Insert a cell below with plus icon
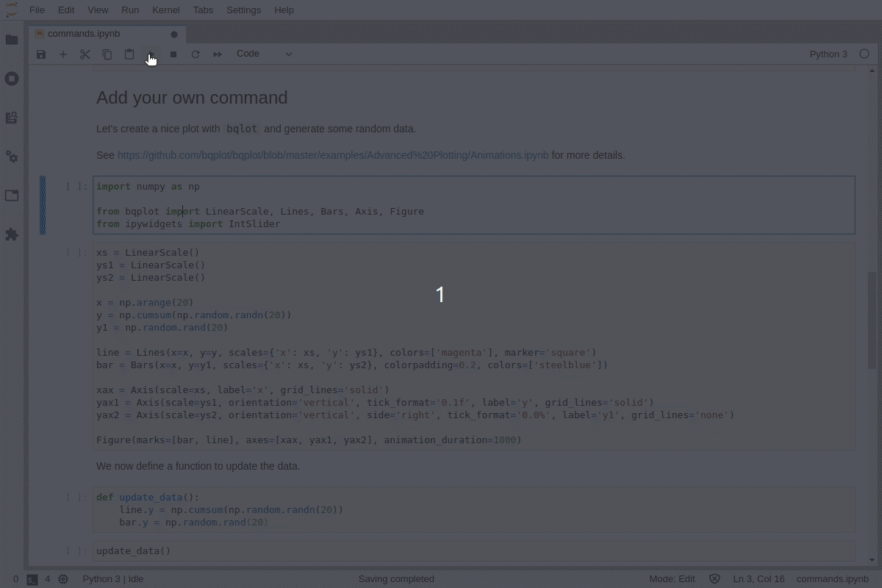Screen dimensions: 882x588 63,54
